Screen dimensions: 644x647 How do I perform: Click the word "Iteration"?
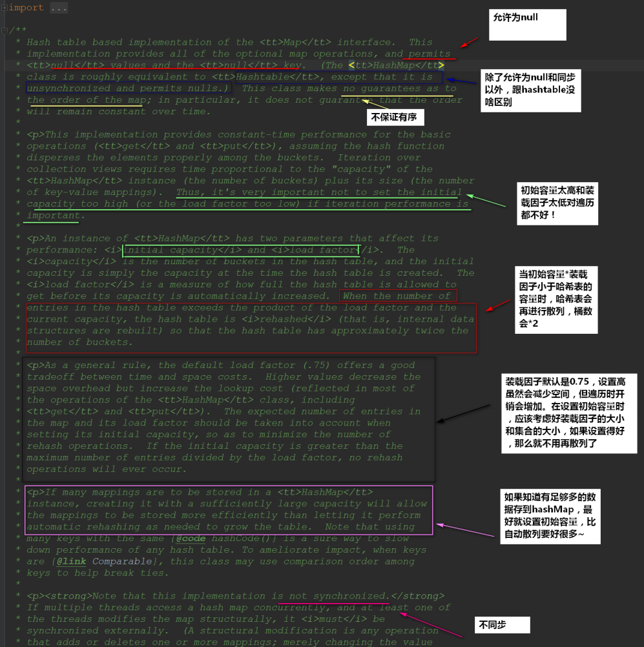pyautogui.click(x=364, y=158)
